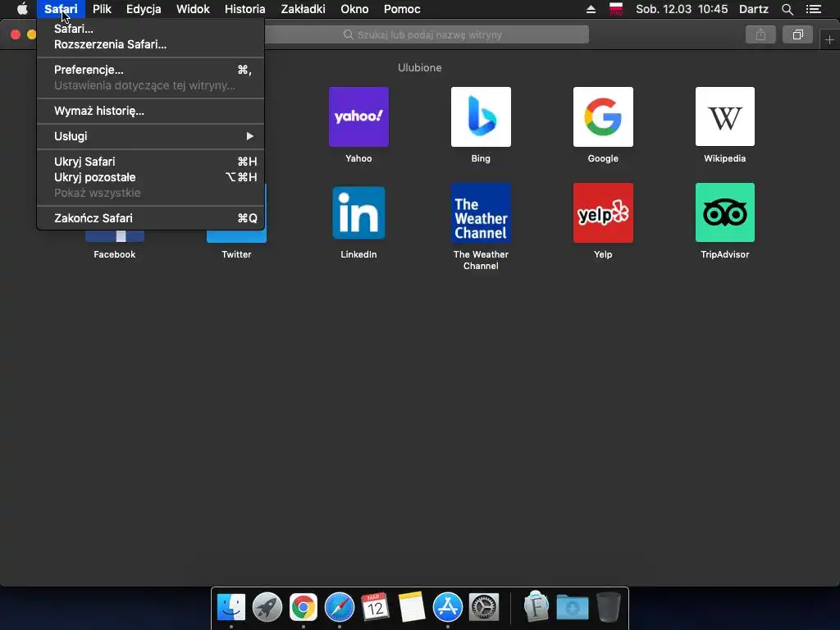Screen dimensions: 840x630
Task: Open the LinkedIn favorite tile
Action: (358, 212)
